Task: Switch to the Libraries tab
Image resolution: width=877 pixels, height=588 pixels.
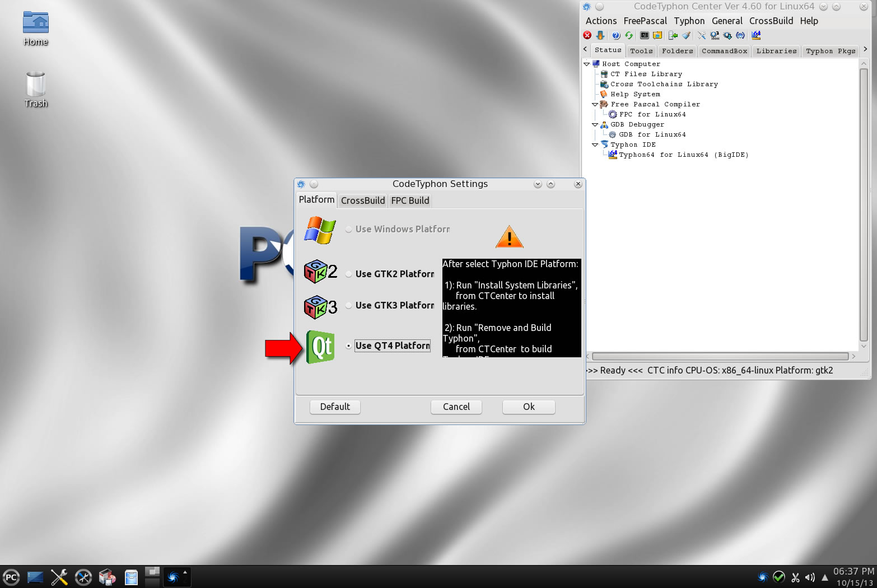Action: (776, 51)
